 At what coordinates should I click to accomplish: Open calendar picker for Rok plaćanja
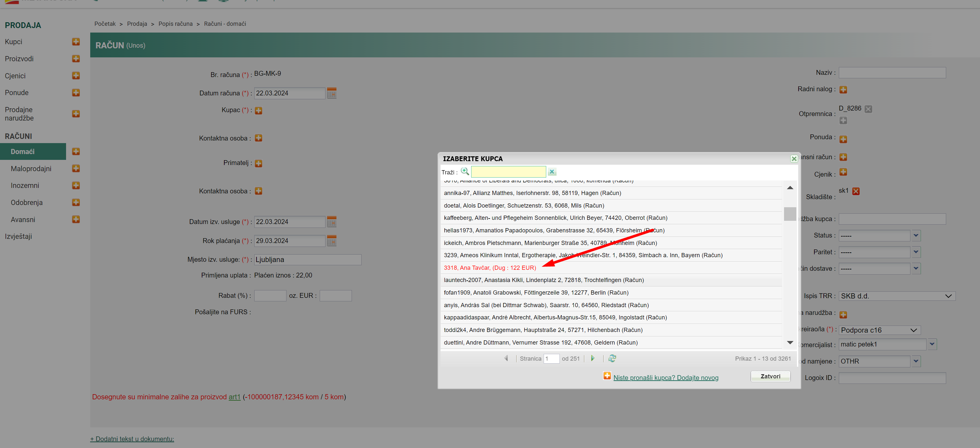(331, 241)
